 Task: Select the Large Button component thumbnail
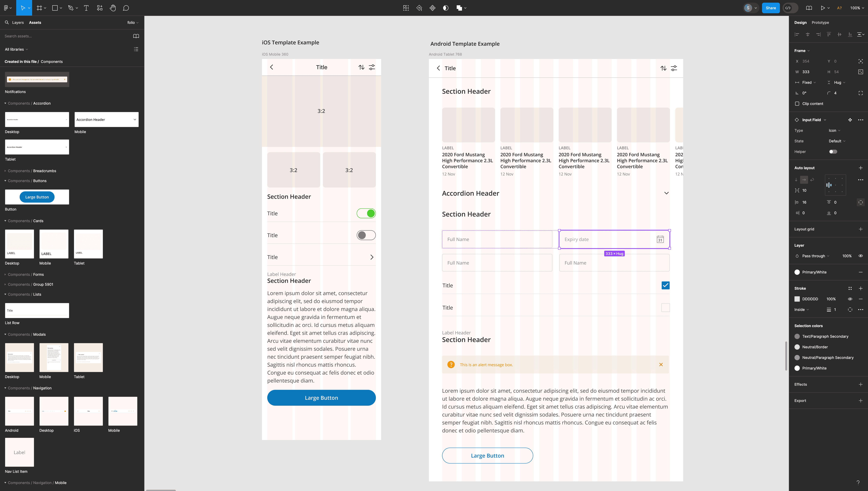click(37, 197)
